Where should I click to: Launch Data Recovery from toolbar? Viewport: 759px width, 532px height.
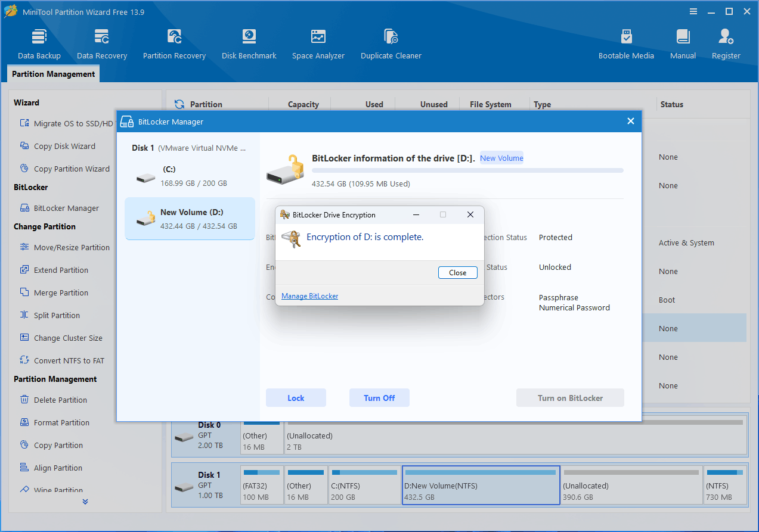point(102,44)
